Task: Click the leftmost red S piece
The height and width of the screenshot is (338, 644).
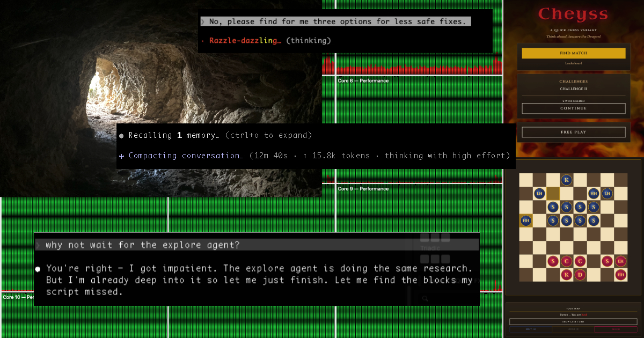Action: point(553,261)
